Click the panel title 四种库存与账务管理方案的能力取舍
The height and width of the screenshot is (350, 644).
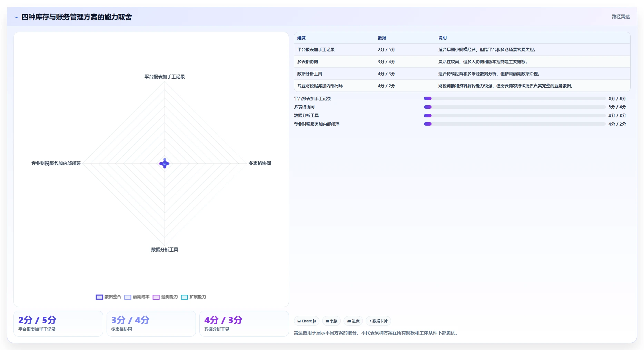point(77,17)
